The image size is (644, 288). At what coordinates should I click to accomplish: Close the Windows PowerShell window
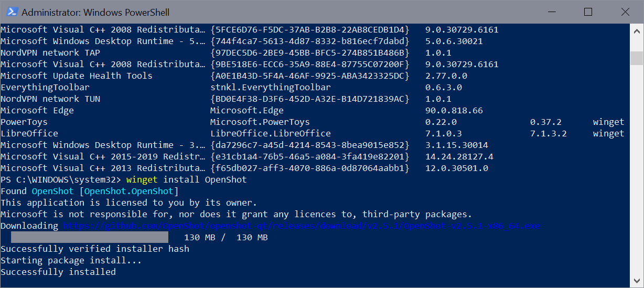(x=624, y=12)
